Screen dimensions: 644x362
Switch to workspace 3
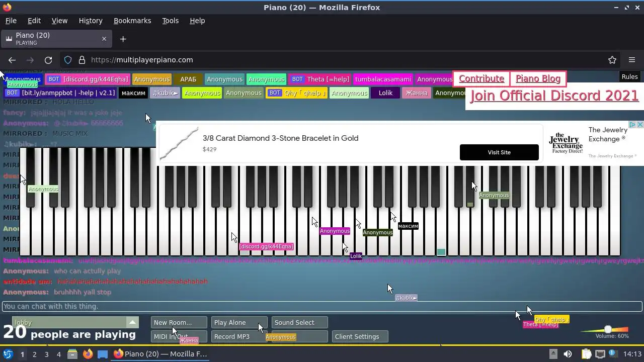click(x=46, y=354)
